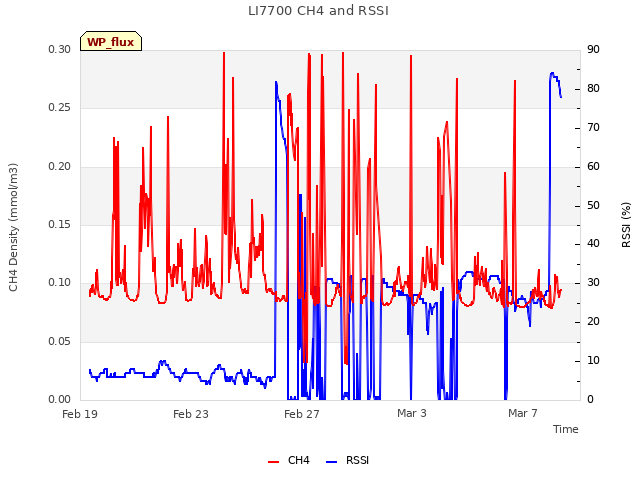Click the 0.00 left axis tick label
Viewport: 640px width, 480px height.
pyautogui.click(x=60, y=399)
